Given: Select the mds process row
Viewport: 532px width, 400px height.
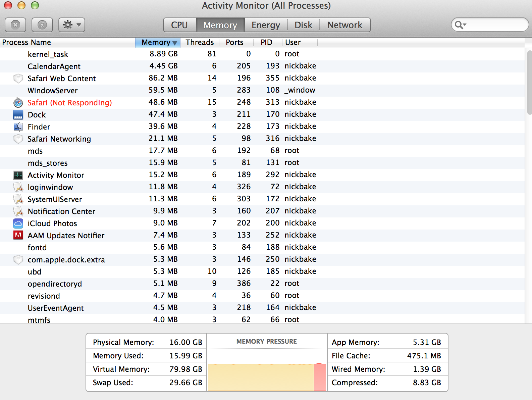Looking at the screenshot, I should [262, 151].
